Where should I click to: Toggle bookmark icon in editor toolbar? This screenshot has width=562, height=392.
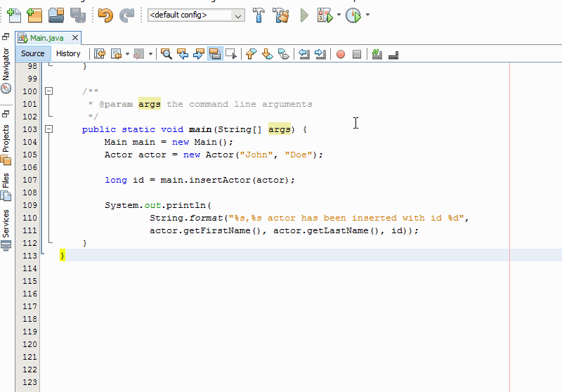[x=284, y=53]
